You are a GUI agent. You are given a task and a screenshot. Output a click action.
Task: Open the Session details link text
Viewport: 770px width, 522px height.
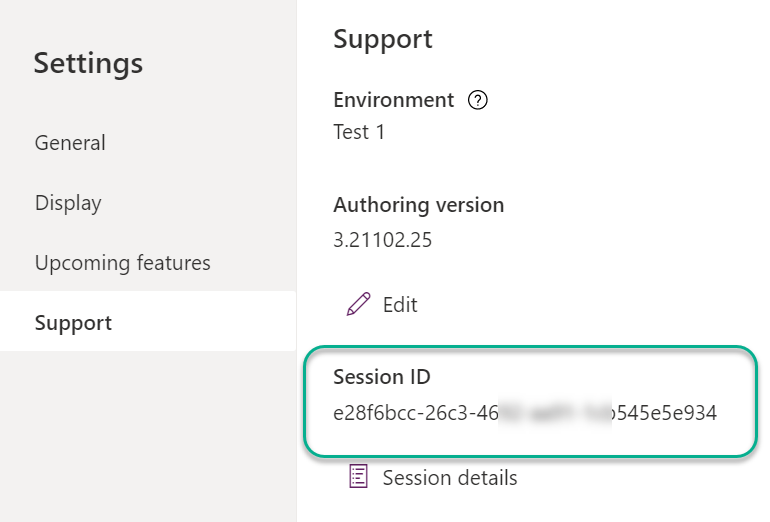coord(450,478)
